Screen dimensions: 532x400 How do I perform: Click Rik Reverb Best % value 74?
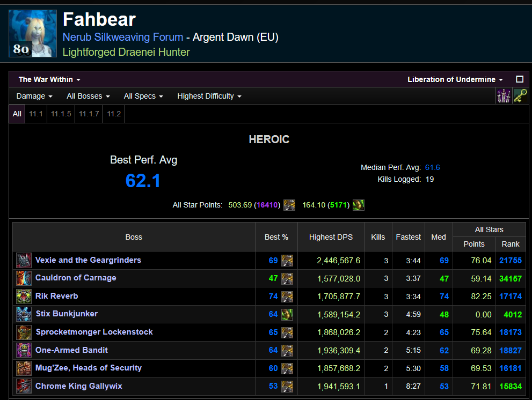coord(273,297)
